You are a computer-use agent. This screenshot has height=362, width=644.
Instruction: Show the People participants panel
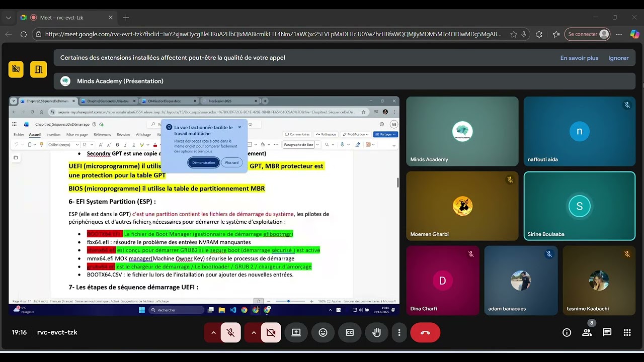click(587, 332)
